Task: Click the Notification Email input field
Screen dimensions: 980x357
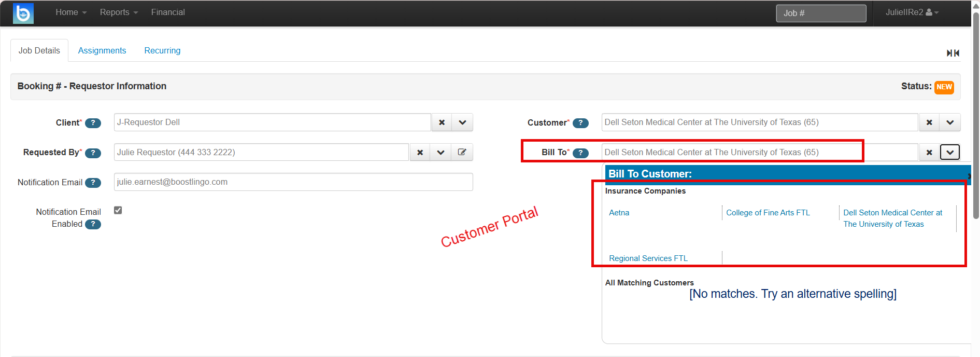Action: 293,182
